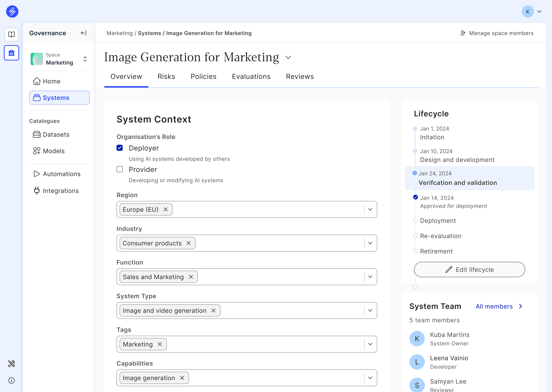The height and width of the screenshot is (392, 552).
Task: Open the Governance building icon
Action: click(x=11, y=53)
